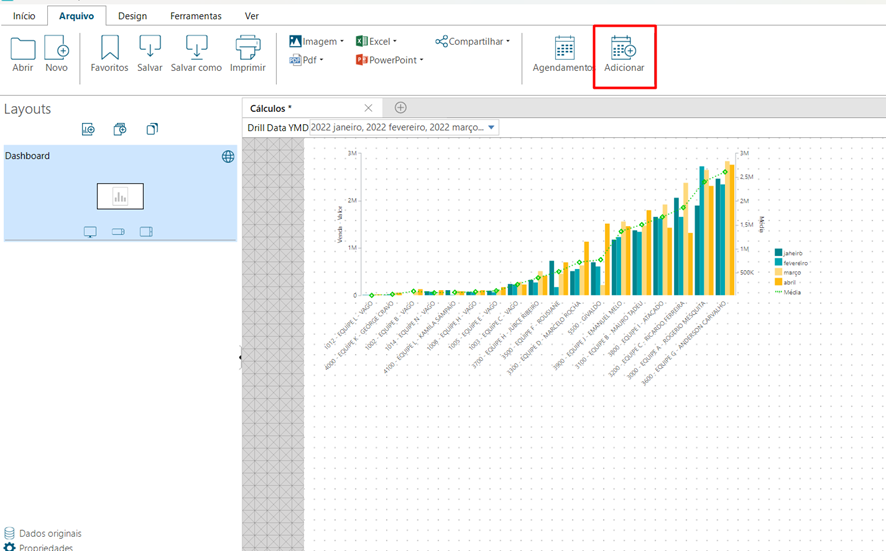Switch to Início ribbon tab
The height and width of the screenshot is (551, 886).
coord(24,16)
